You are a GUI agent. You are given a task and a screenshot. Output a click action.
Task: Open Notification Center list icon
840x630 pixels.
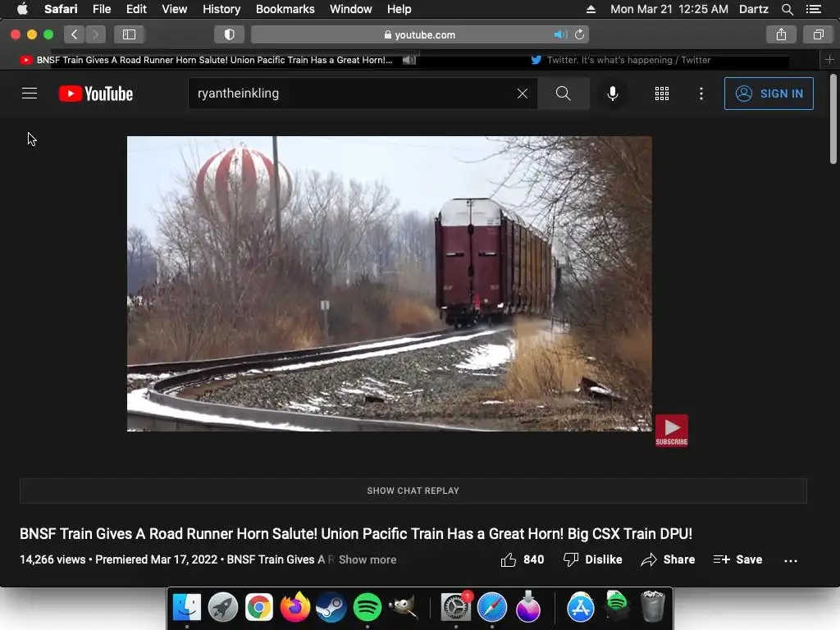814,9
